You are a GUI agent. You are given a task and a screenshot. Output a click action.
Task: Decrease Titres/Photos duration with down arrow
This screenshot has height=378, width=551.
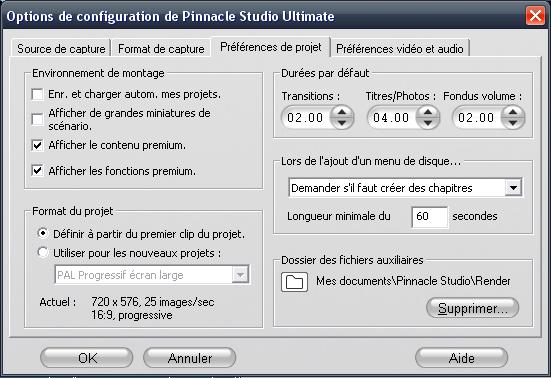click(428, 123)
